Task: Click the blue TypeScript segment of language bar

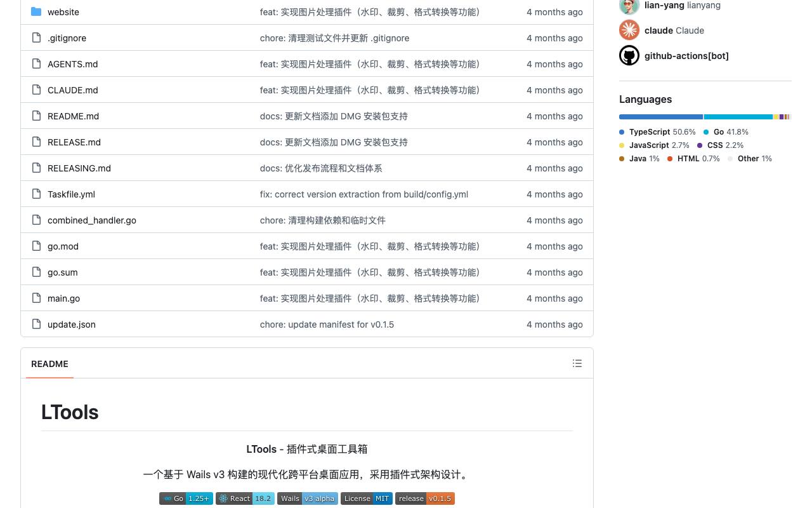Action: pyautogui.click(x=661, y=117)
